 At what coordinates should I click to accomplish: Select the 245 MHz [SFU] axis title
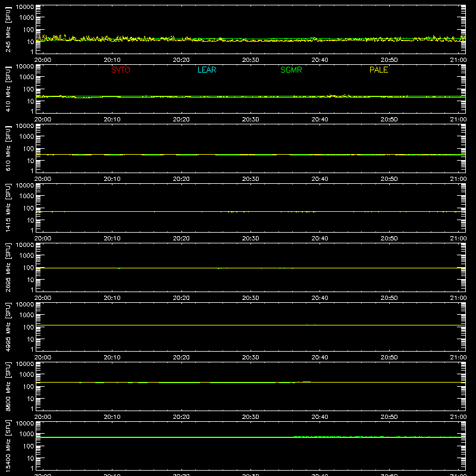click(8, 29)
